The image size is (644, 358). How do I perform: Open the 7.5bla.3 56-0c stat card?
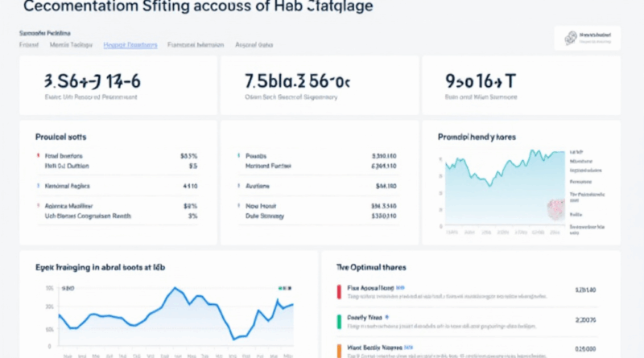click(x=318, y=85)
